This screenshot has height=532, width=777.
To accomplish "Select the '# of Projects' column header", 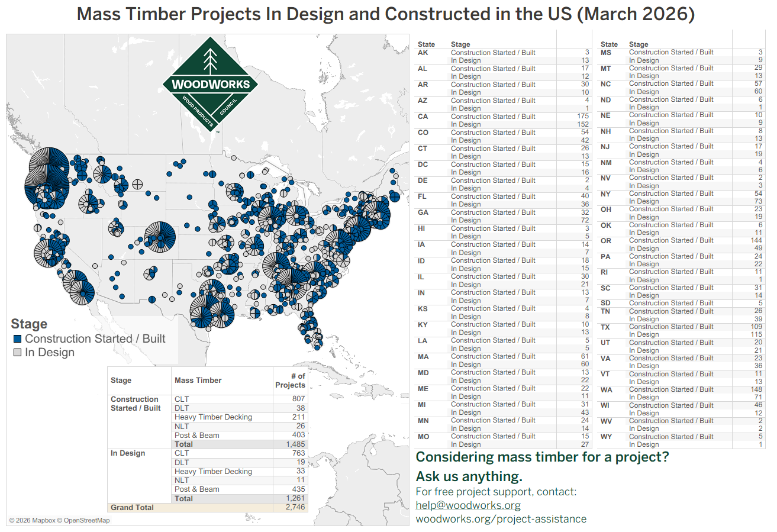I will [290, 381].
